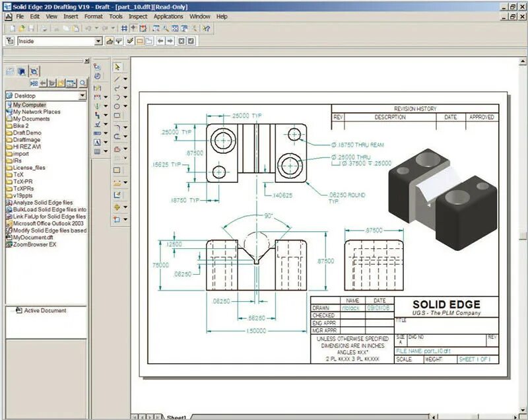Select MyDocument.dft in the library list
Viewport: 528px width, 420px height.
point(32,238)
